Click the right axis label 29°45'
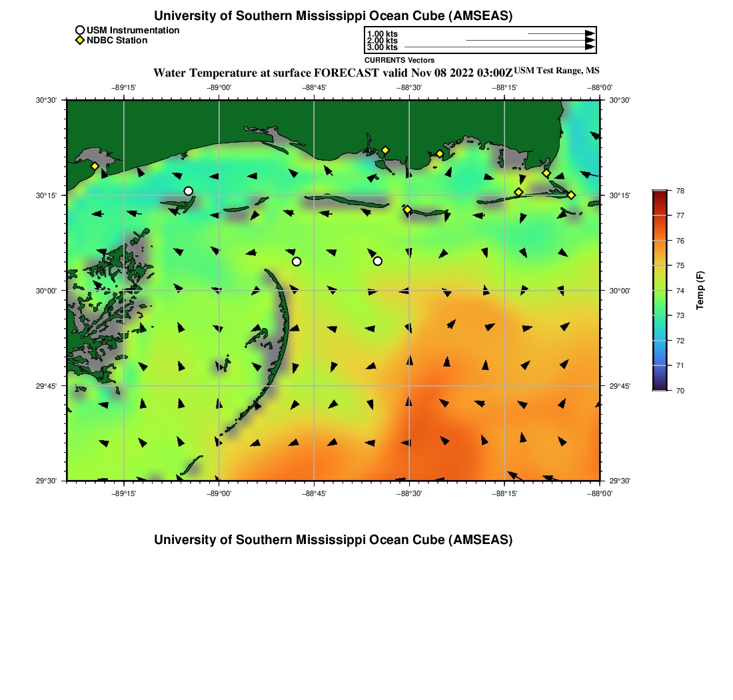 (620, 386)
